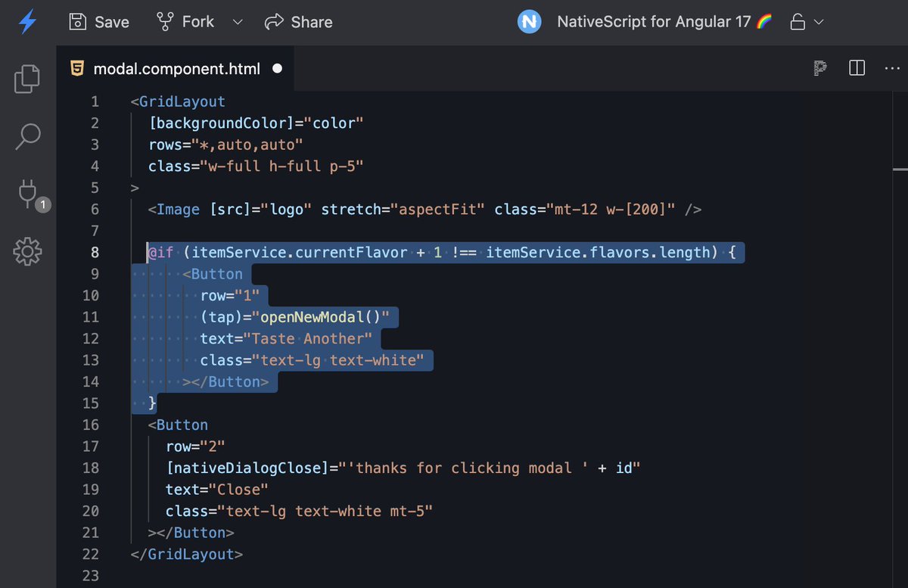Click the @if keyword on line 8
908x588 pixels.
(160, 253)
